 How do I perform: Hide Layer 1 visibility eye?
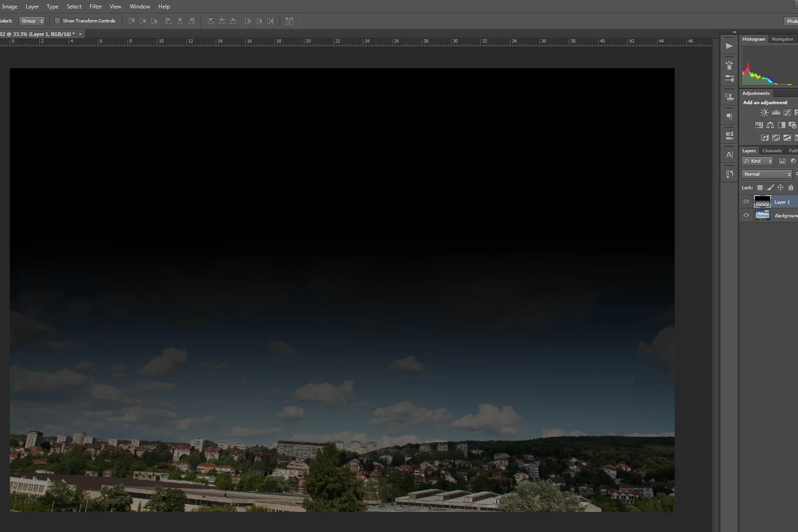click(746, 202)
